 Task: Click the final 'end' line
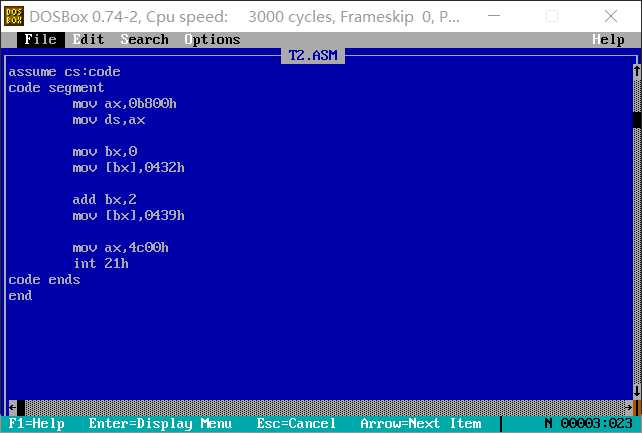tap(20, 295)
